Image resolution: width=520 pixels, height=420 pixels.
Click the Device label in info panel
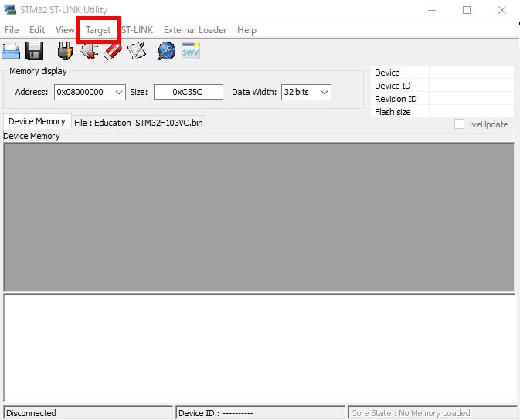387,73
